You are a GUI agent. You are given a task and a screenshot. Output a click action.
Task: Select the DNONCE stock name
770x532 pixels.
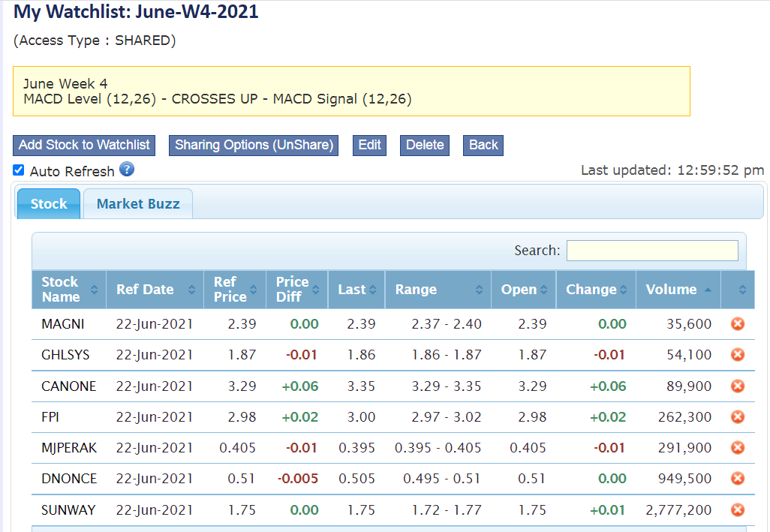click(x=69, y=479)
